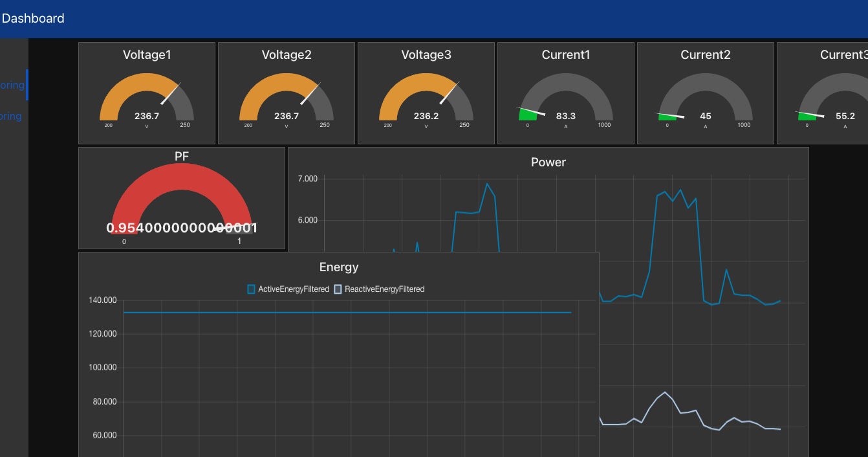Click the green segment of Current2 gauge
Image resolution: width=868 pixels, height=457 pixels.
point(667,117)
